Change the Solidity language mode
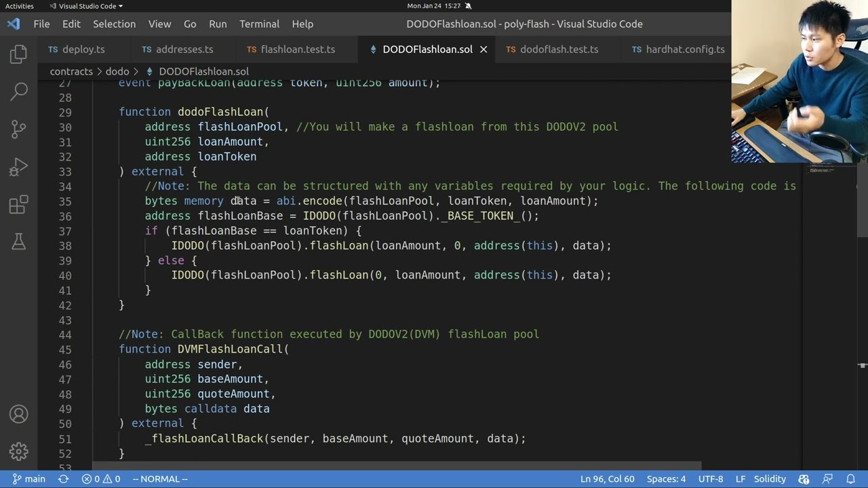Screen dimensions: 868x488 click(x=770, y=479)
